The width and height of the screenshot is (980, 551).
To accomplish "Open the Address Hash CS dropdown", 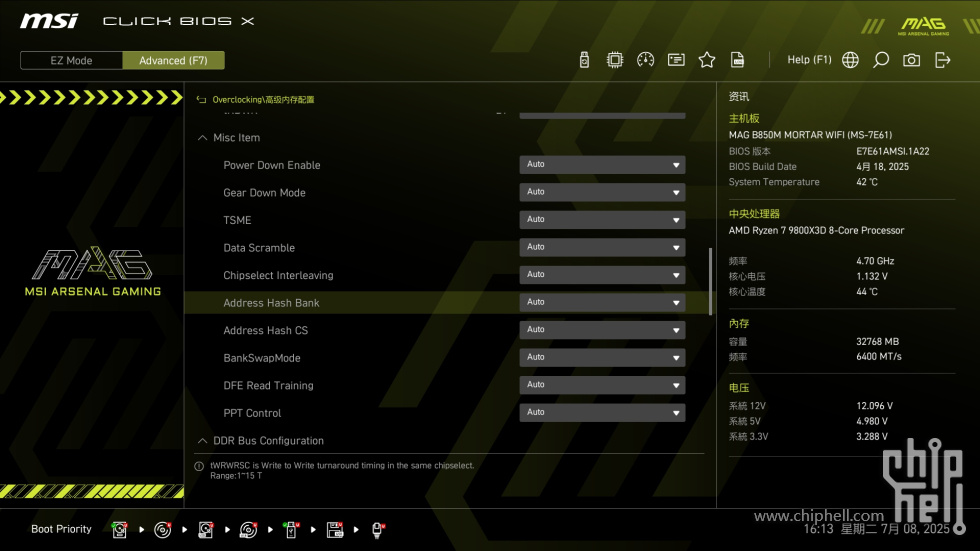I will pos(602,329).
